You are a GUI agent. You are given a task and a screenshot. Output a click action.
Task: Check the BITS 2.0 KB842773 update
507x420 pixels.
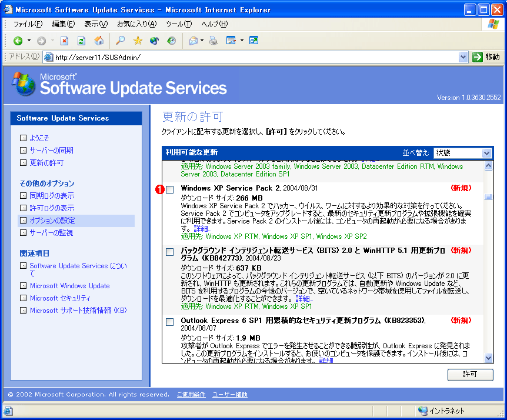(170, 252)
